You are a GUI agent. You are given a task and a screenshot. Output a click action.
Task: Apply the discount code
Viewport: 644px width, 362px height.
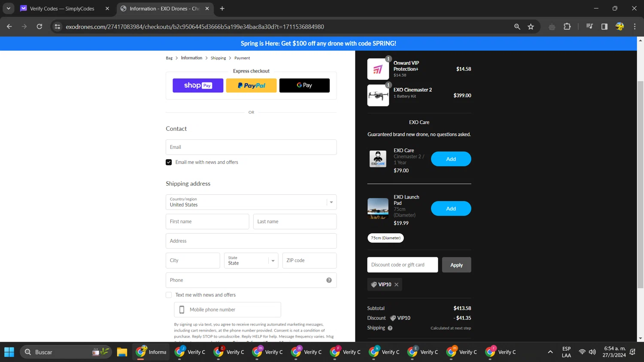coord(456,265)
